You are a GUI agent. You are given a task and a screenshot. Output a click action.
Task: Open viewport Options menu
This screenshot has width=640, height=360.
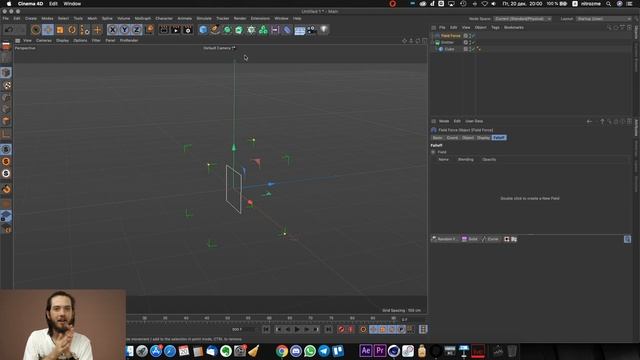pos(80,40)
